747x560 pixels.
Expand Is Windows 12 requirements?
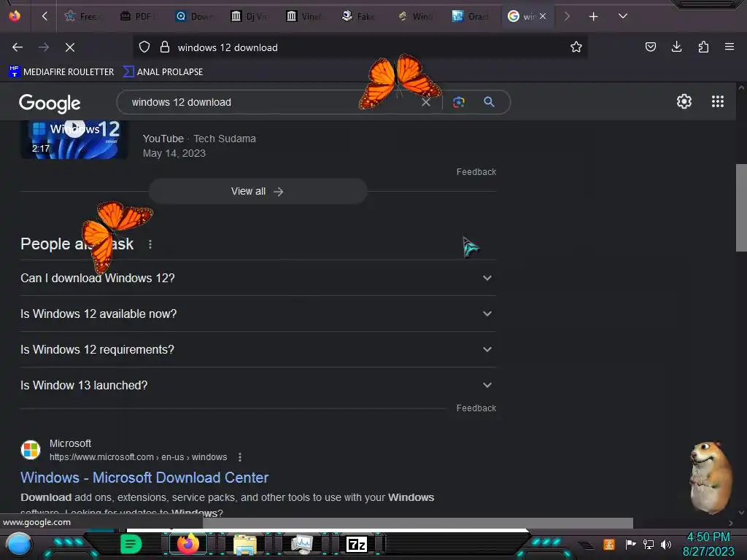[258, 349]
